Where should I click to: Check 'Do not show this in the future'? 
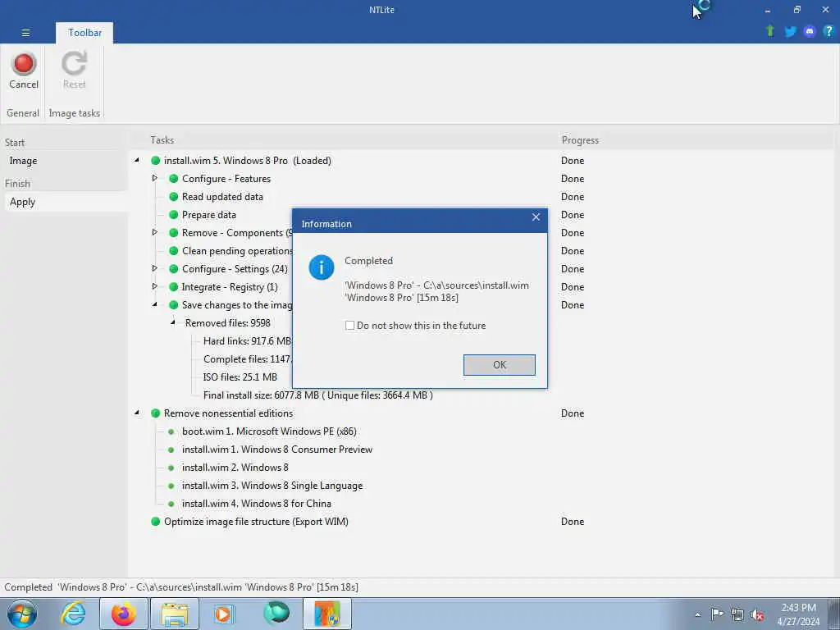[349, 325]
